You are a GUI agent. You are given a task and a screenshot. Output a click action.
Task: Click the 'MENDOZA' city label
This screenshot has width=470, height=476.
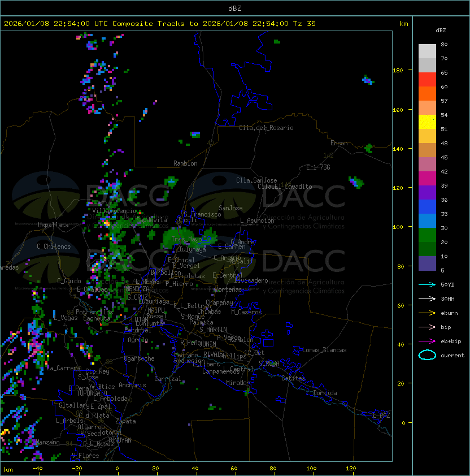coord(137,288)
